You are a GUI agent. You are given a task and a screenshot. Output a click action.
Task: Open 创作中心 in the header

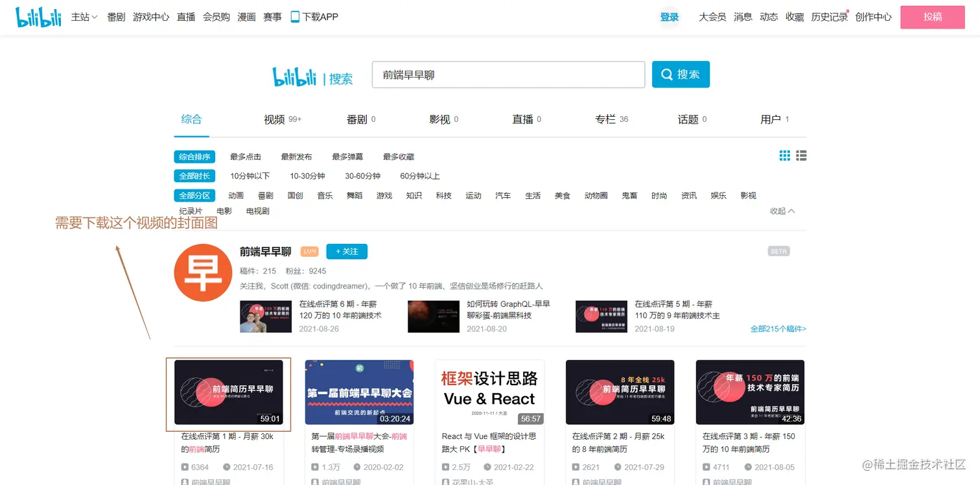pyautogui.click(x=873, y=17)
